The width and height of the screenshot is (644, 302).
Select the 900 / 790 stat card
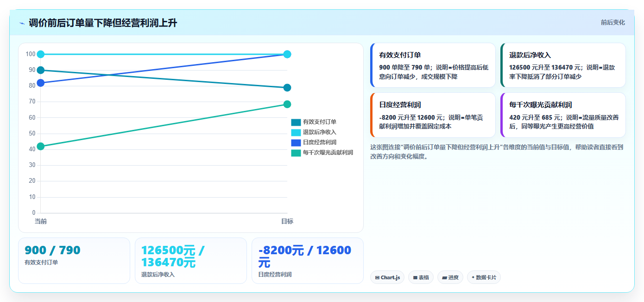coord(74,261)
